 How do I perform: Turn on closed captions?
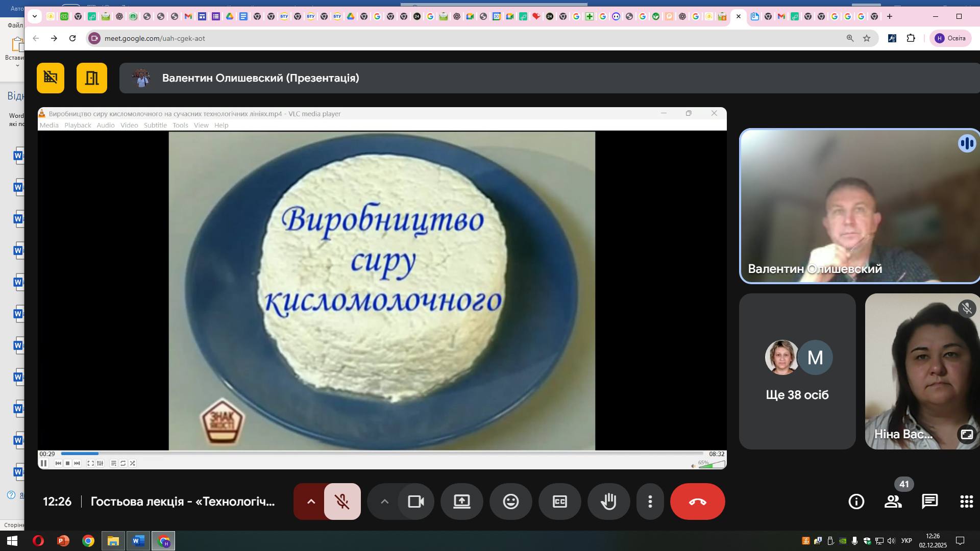[x=559, y=502]
